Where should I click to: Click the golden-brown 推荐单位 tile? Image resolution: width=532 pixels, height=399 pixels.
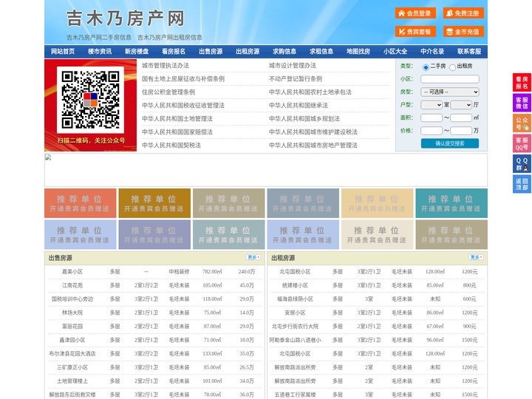(x=154, y=203)
